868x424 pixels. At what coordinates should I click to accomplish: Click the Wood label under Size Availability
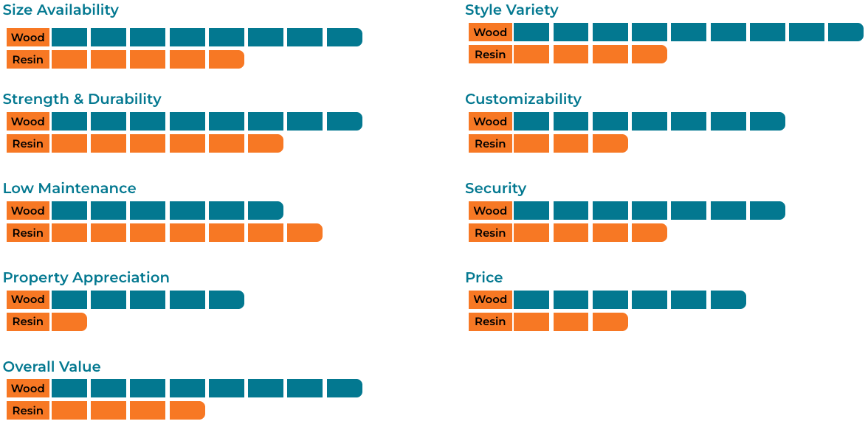[28, 38]
